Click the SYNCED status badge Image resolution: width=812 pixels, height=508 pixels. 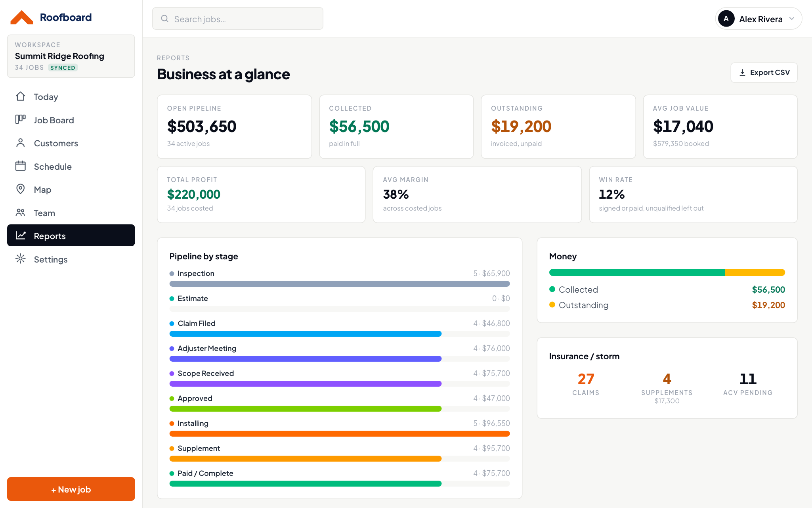click(x=63, y=68)
